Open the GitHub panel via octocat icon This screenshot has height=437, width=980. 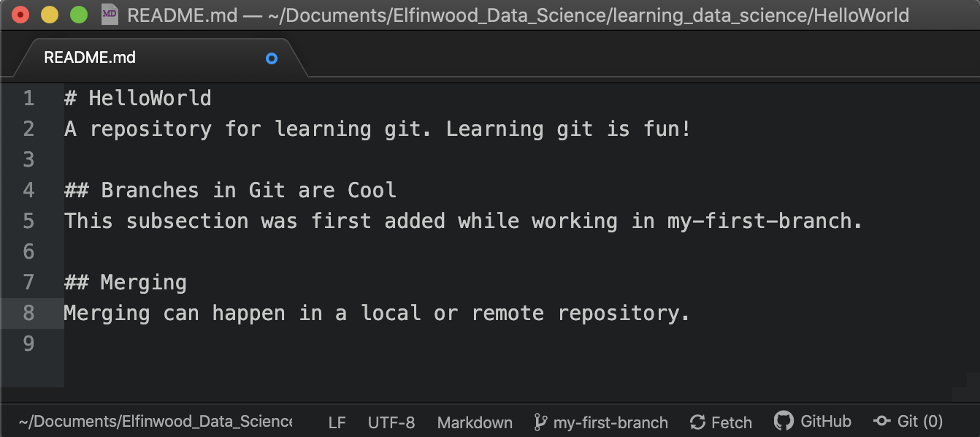click(784, 421)
